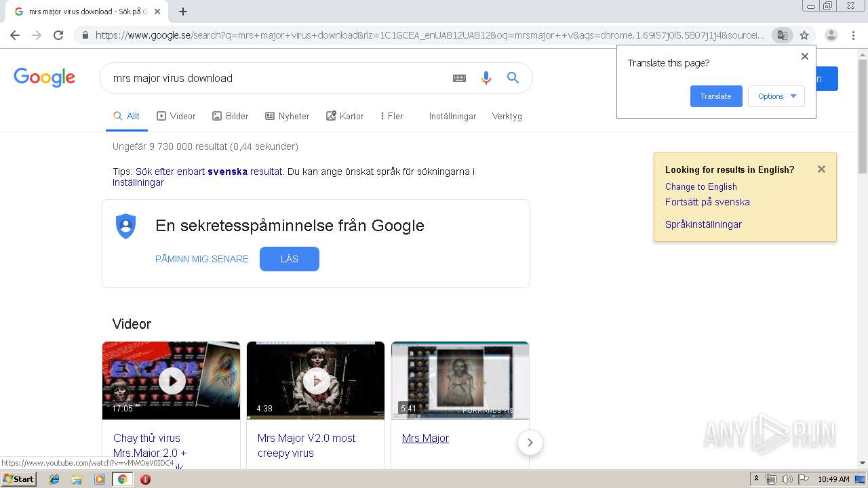Expand the Fler more menu
Viewport: 868px width, 488px height.
391,116
